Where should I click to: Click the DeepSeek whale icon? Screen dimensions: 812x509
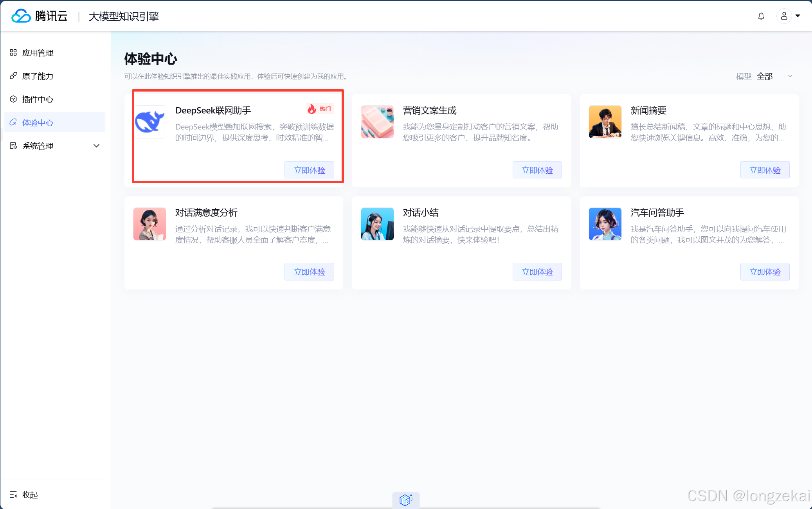(x=149, y=122)
